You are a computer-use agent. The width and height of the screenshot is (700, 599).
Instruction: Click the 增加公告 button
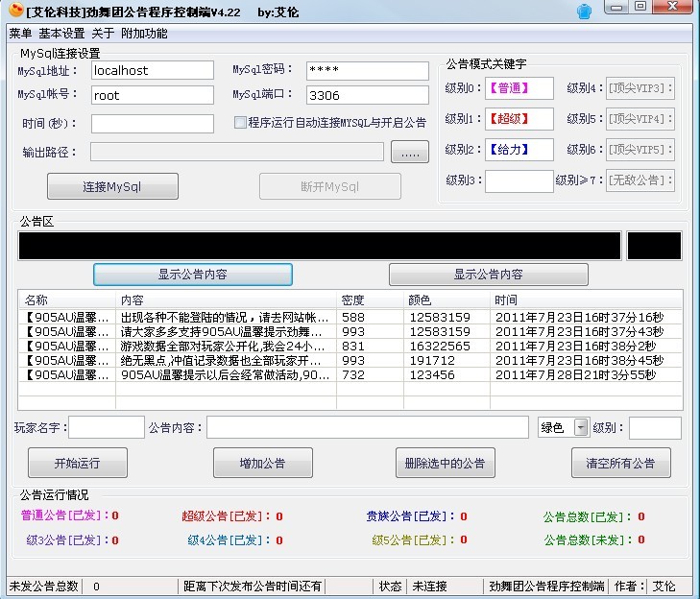coord(262,463)
